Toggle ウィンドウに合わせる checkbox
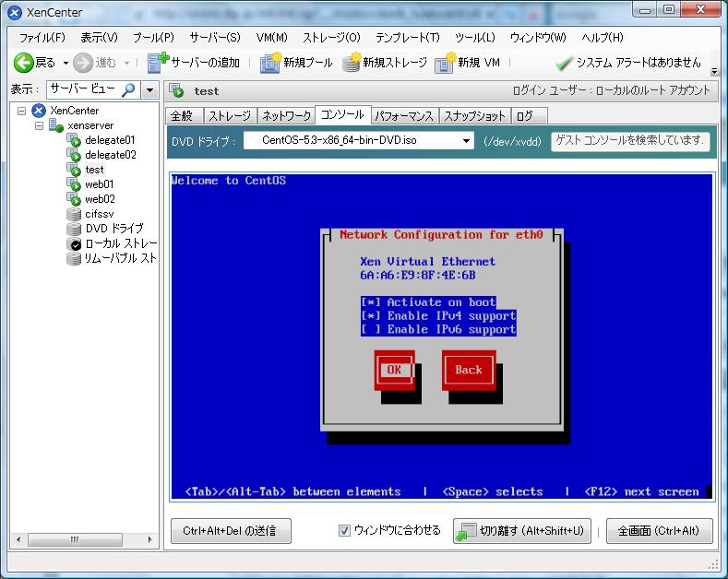728x579 pixels. point(344,530)
